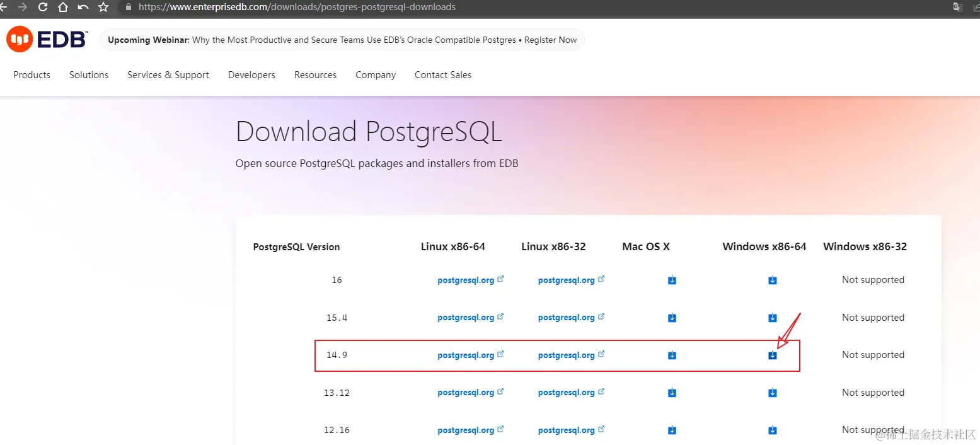Go to browser home page icon

(63, 8)
